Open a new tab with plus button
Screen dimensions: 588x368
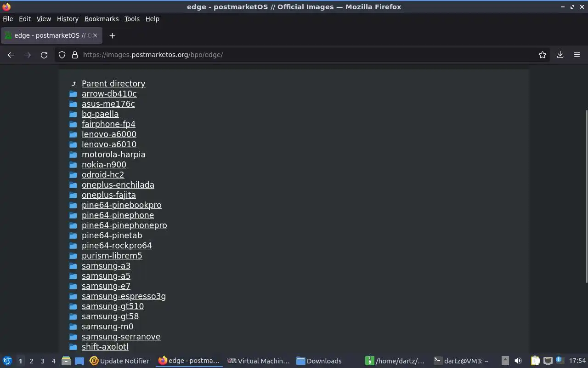pyautogui.click(x=112, y=35)
